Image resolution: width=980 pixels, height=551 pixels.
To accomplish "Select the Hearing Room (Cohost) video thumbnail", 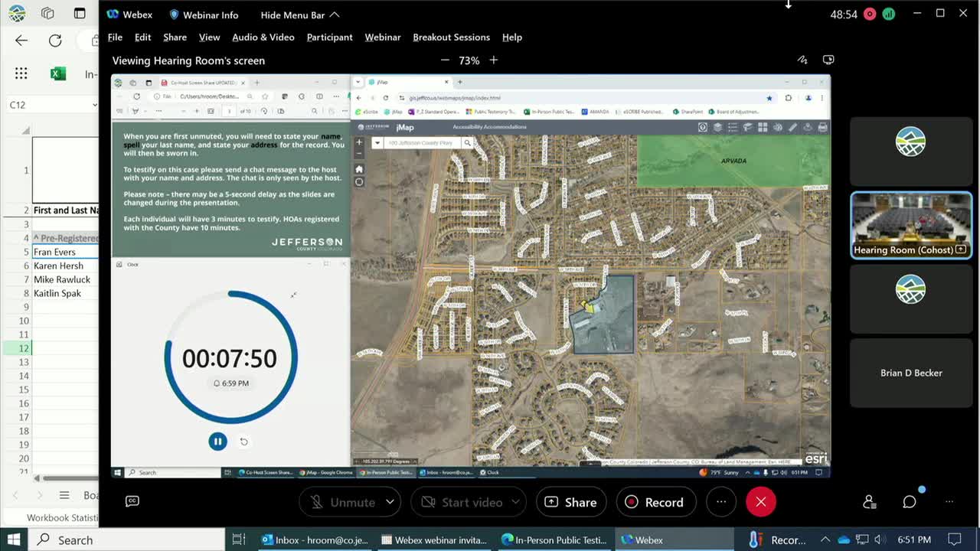I will 911,225.
